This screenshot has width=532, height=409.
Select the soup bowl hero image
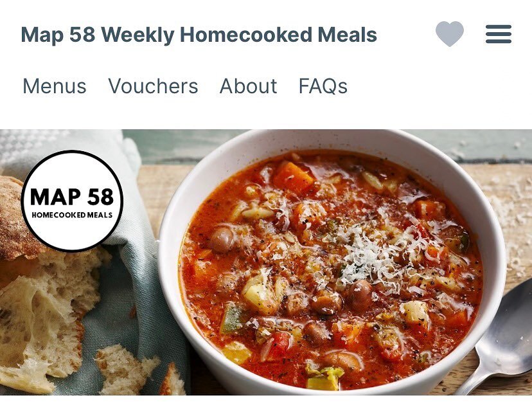coord(266,262)
